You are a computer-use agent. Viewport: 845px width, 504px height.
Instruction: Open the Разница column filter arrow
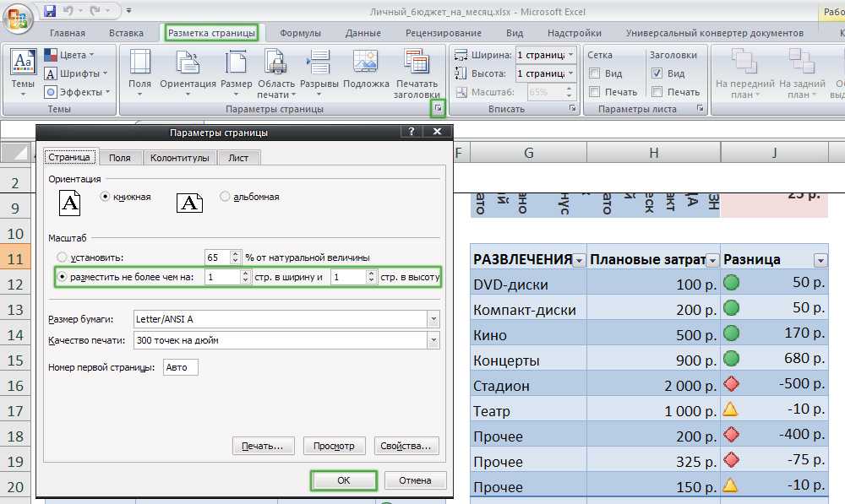point(820,261)
